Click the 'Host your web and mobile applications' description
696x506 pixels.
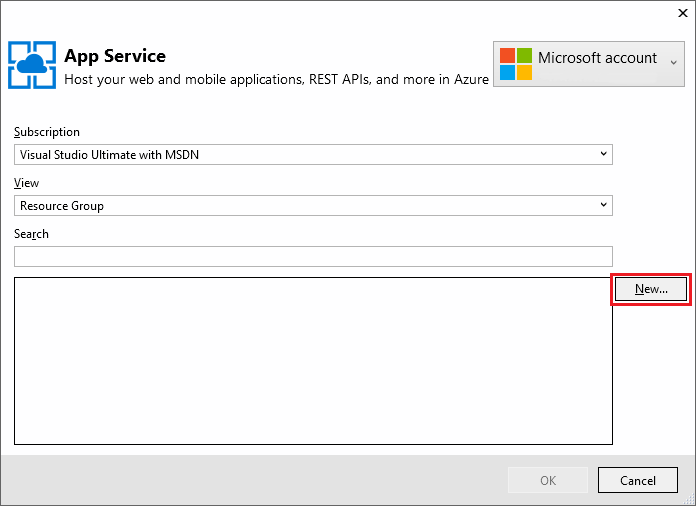coord(277,79)
